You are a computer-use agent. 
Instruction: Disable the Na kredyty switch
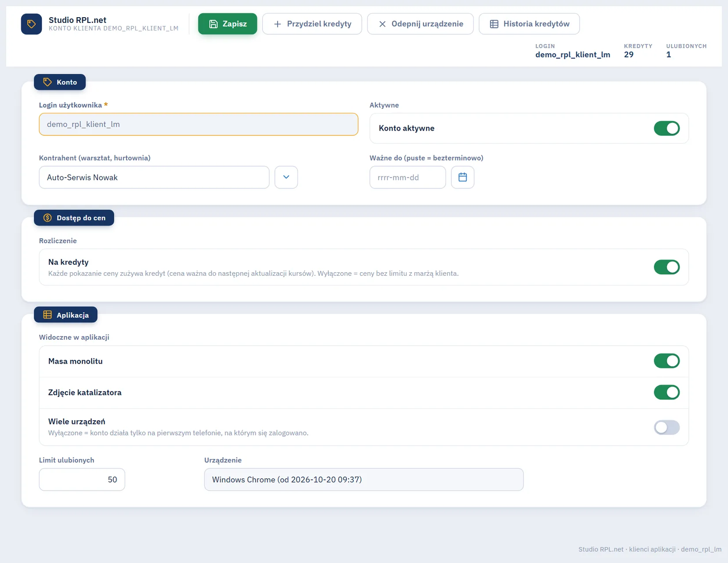tap(667, 267)
